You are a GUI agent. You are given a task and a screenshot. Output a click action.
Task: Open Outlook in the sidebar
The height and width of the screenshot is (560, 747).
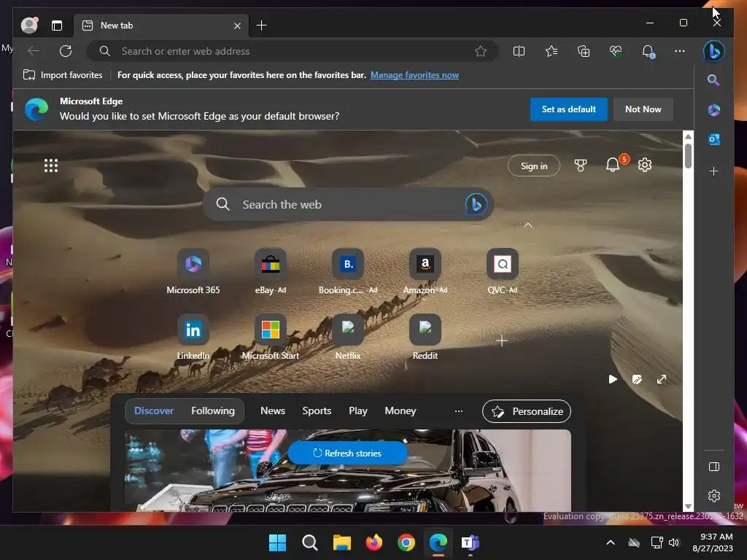(713, 139)
